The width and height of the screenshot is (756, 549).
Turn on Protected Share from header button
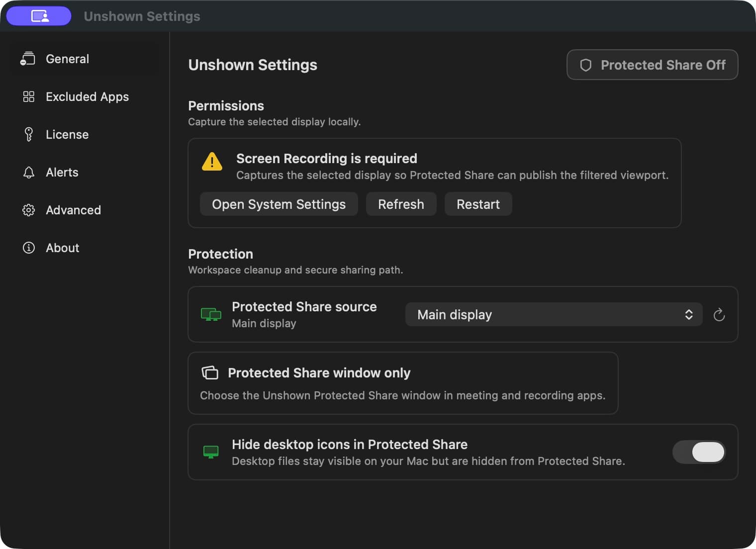[652, 65]
